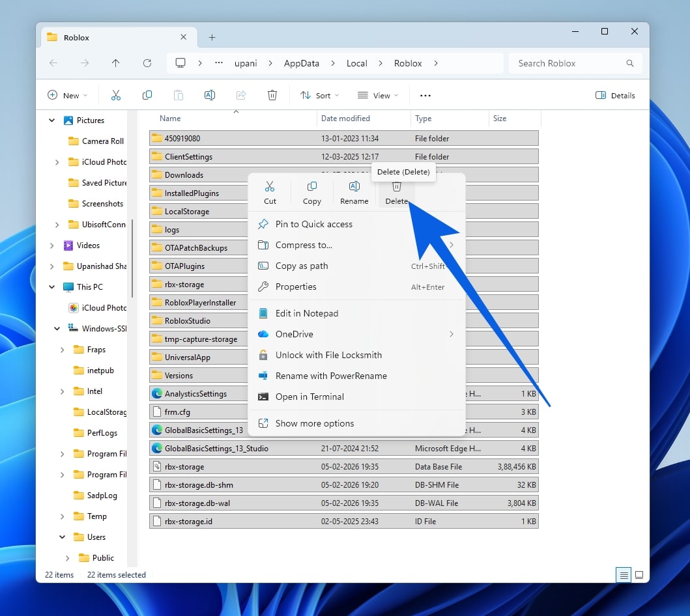Viewport: 690px width, 616px height.
Task: Click the Share icon on the toolbar
Action: [x=241, y=95]
